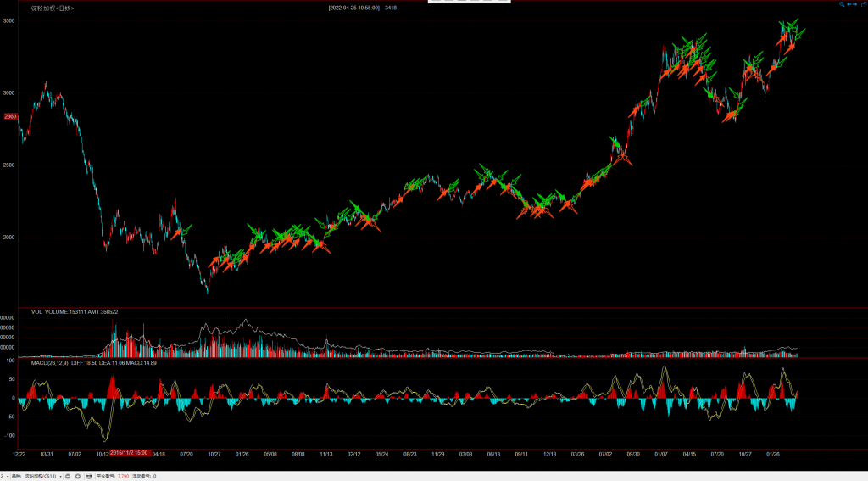Image resolution: width=868 pixels, height=481 pixels.
Task: Click the 3500 price level on axis
Action: (x=8, y=20)
